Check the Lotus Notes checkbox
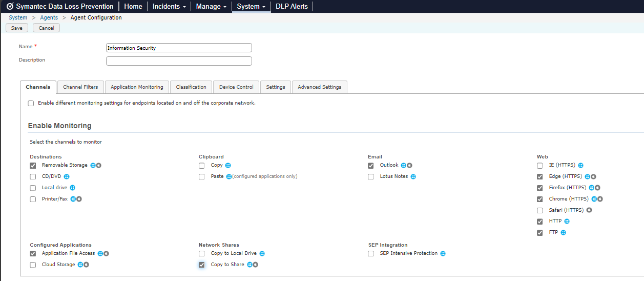644x281 pixels. [371, 177]
